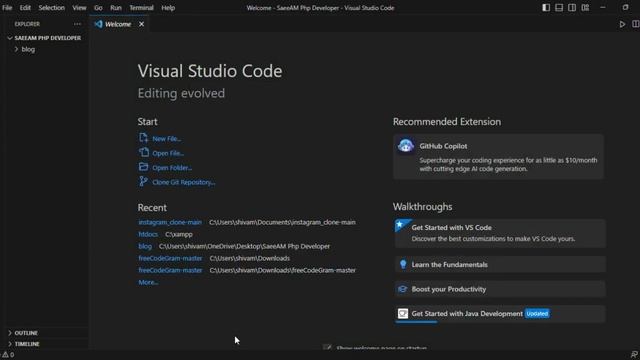Click the Clone Git Repository branch icon
The height and width of the screenshot is (360, 640).
coord(143,181)
